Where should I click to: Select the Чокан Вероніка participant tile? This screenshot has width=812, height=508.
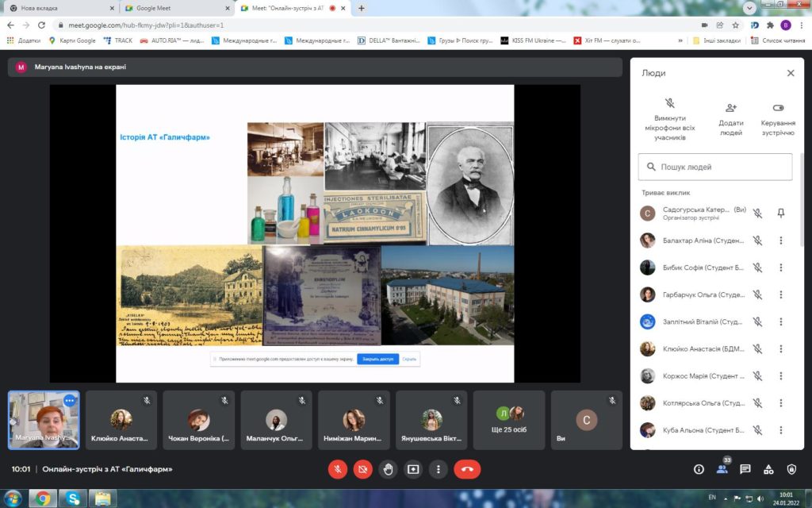click(198, 420)
